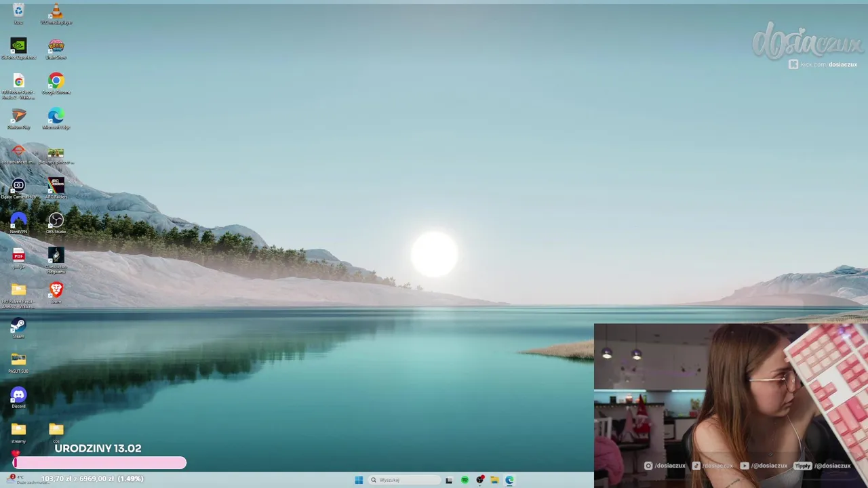Open the Recycle Bin (Kosz) desktop icon
Viewport: 868px width, 488px height.
(18, 12)
